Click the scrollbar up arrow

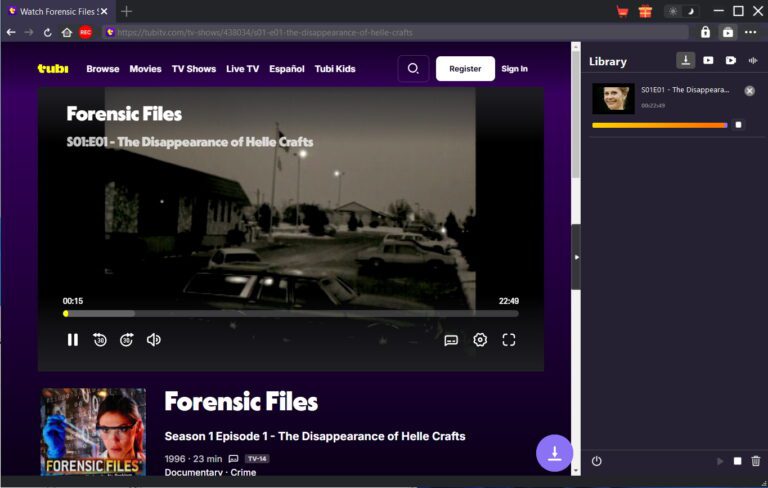click(x=576, y=47)
